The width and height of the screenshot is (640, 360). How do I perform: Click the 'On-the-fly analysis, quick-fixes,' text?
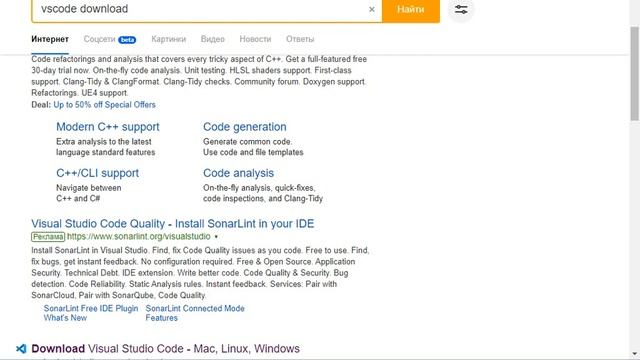pyautogui.click(x=259, y=188)
